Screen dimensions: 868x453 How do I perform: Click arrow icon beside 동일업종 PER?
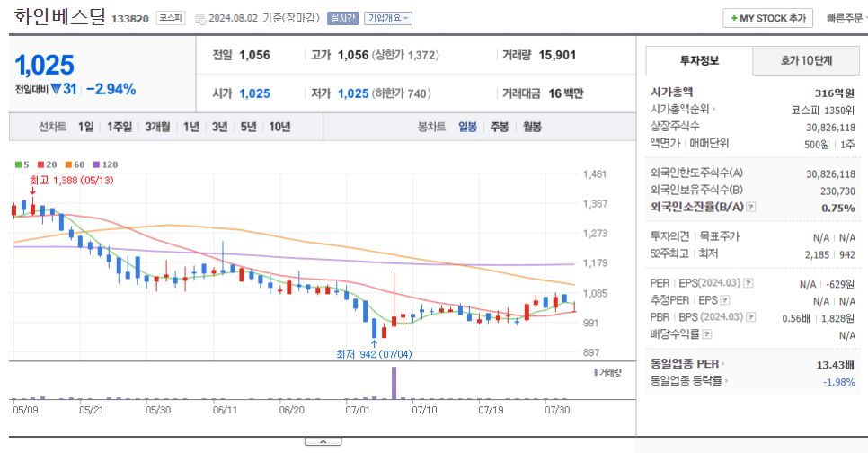point(723,364)
